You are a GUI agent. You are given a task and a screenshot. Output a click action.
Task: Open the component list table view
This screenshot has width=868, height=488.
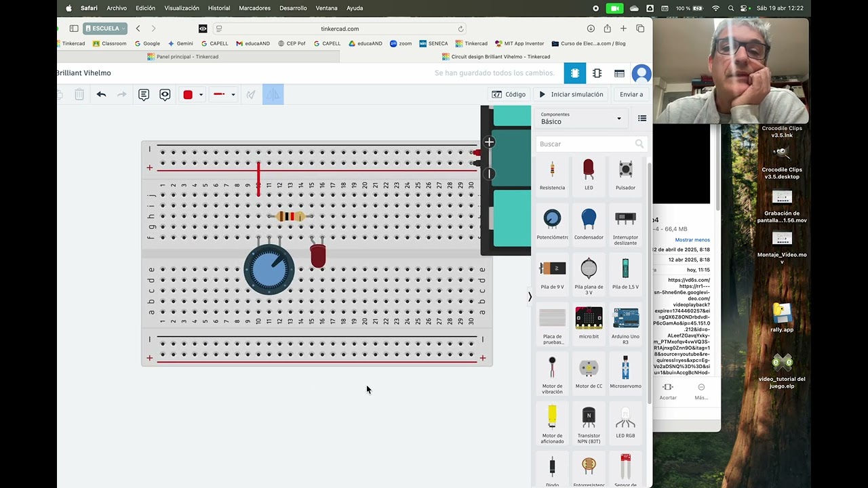[619, 73]
